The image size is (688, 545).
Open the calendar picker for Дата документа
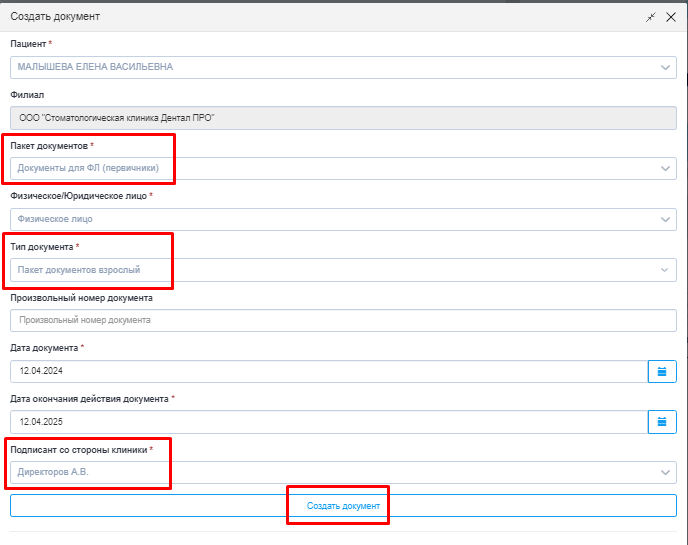662,372
